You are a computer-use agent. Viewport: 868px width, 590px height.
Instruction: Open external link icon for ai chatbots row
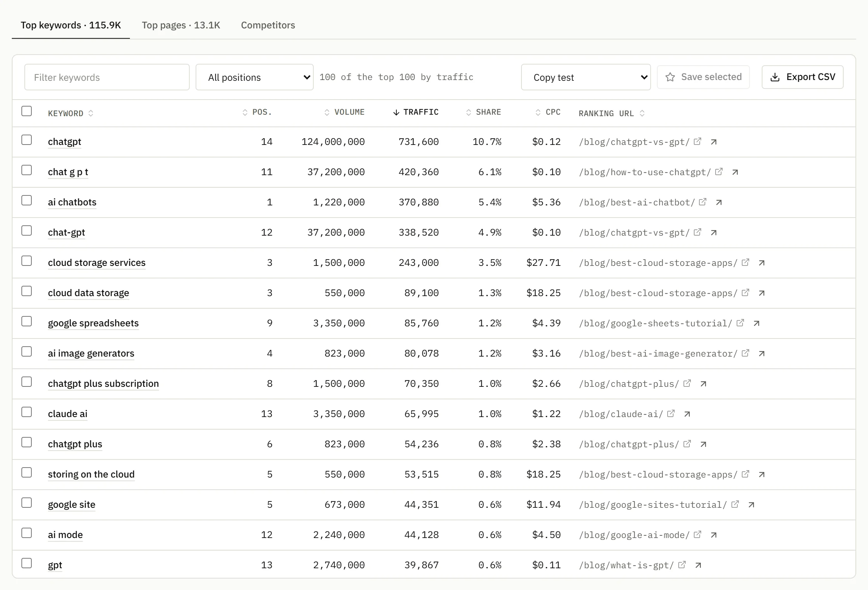702,202
